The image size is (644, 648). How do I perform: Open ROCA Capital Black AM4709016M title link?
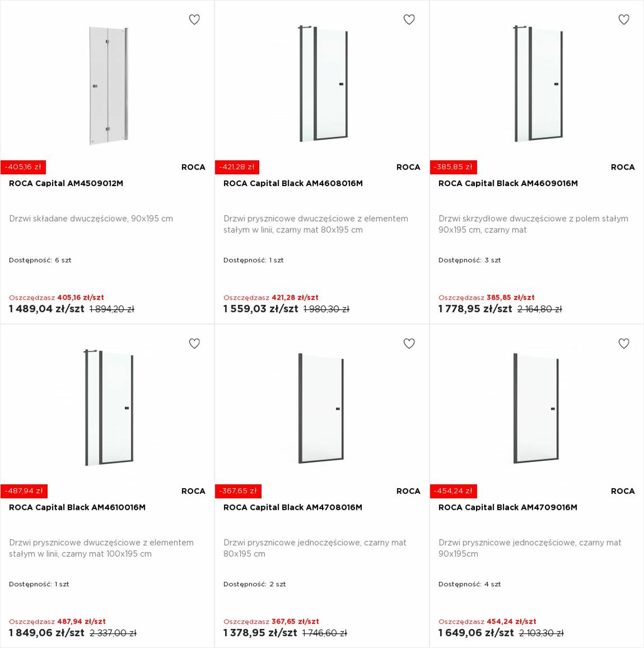(x=507, y=507)
